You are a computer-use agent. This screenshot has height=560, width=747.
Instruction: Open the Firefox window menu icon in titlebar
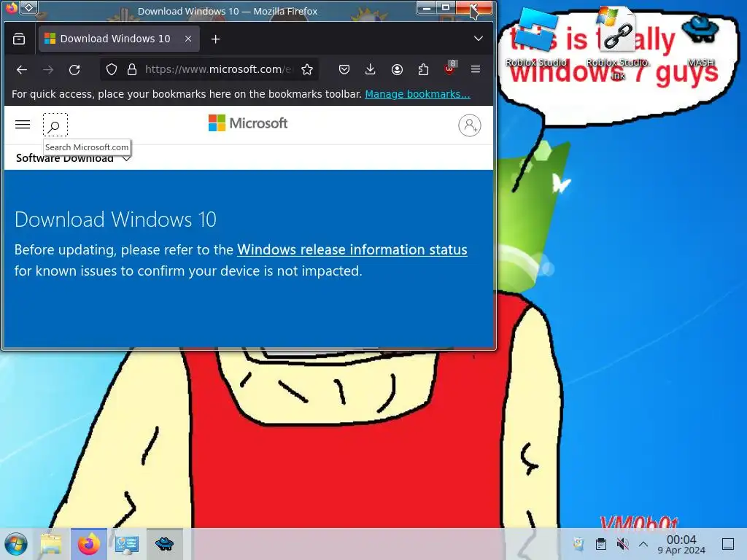(12, 7)
